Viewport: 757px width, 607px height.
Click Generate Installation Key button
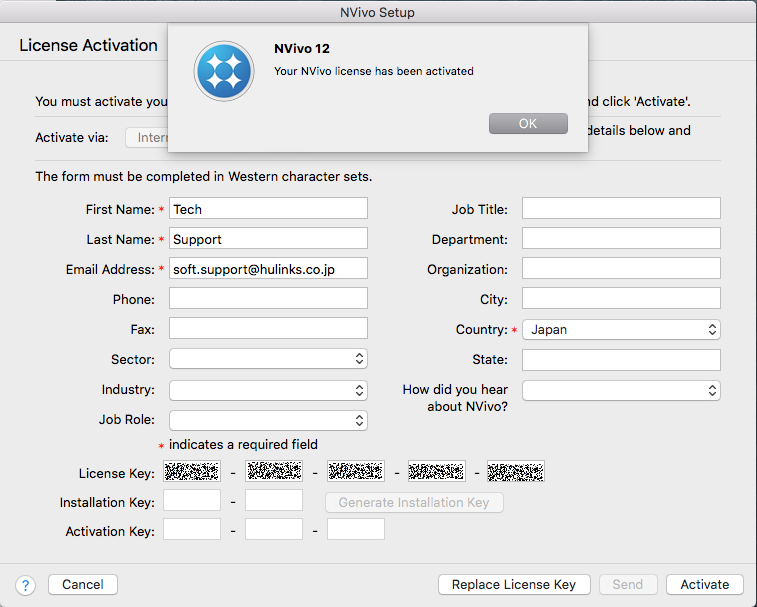point(414,502)
